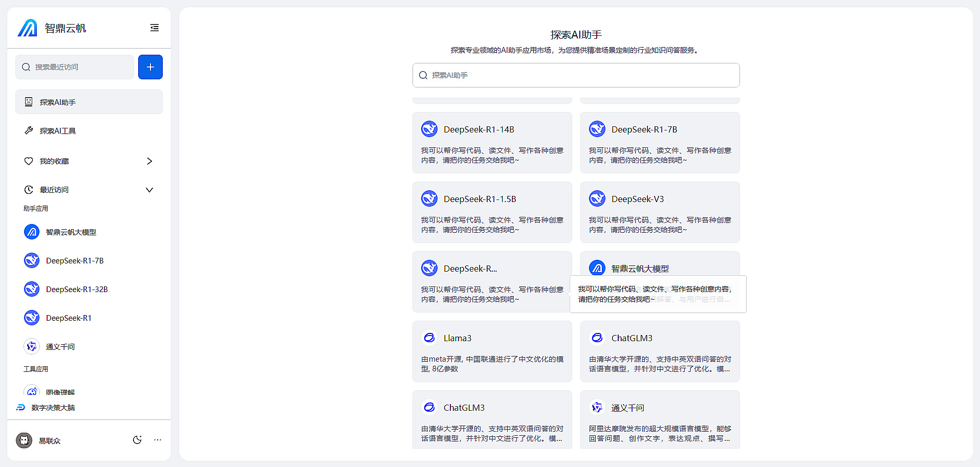Open the DeepSeek-R1-7B assistant card
980x467 pixels.
(x=660, y=143)
